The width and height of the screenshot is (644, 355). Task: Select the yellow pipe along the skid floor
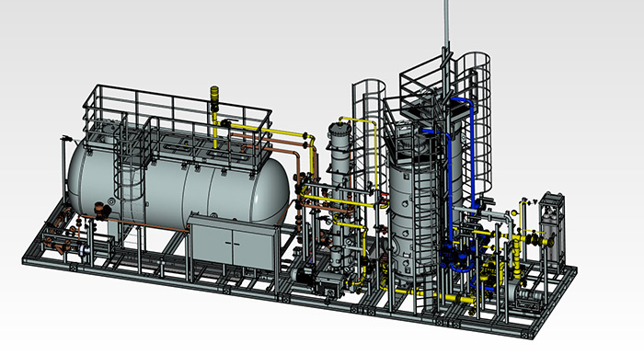coord(435,295)
